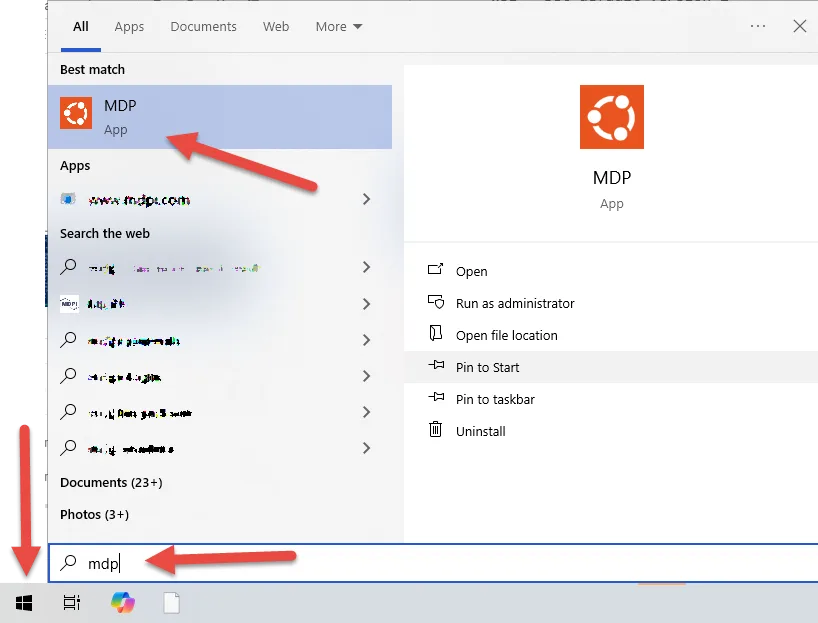Open the MDP best match result

(x=220, y=117)
